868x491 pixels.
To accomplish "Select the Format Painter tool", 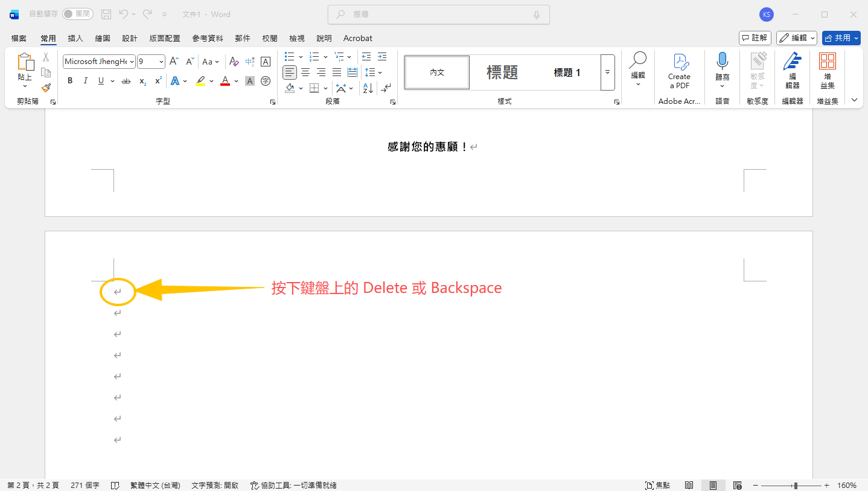I will click(x=46, y=88).
